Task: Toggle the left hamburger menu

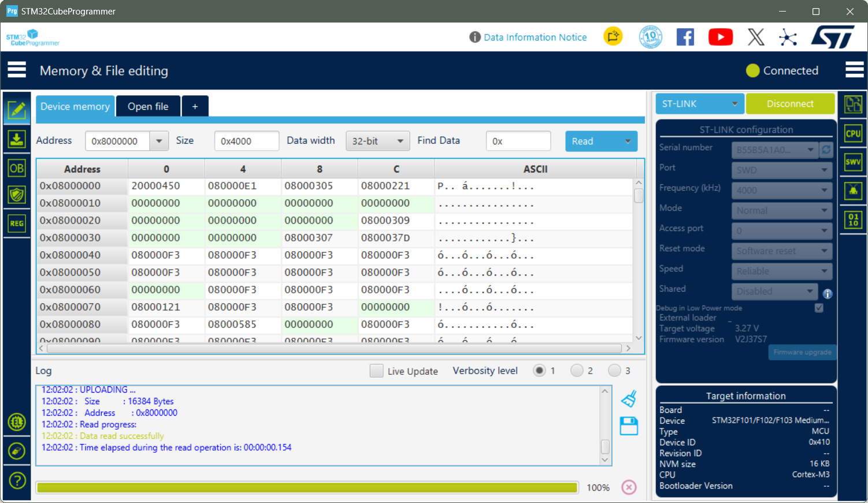Action: pos(17,70)
